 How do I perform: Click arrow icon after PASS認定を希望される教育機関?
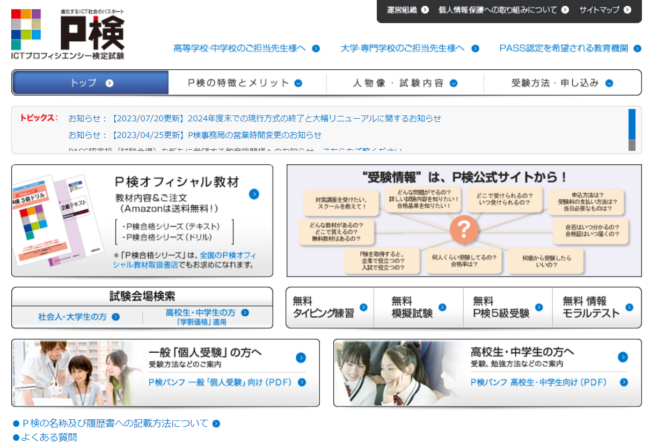click(638, 49)
